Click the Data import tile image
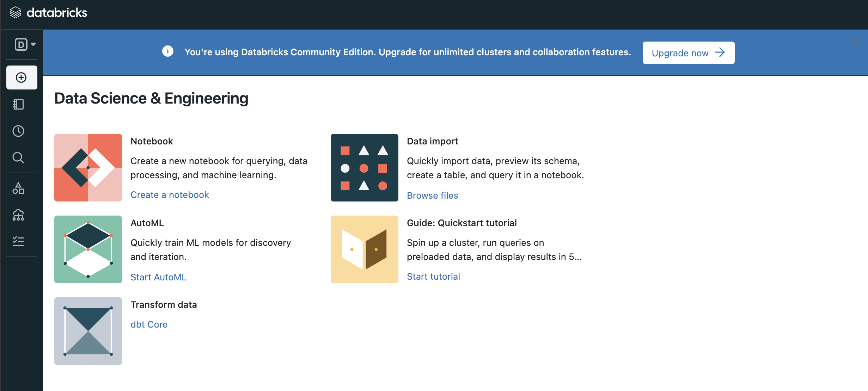Screen dimensions: 868x391 (364, 168)
